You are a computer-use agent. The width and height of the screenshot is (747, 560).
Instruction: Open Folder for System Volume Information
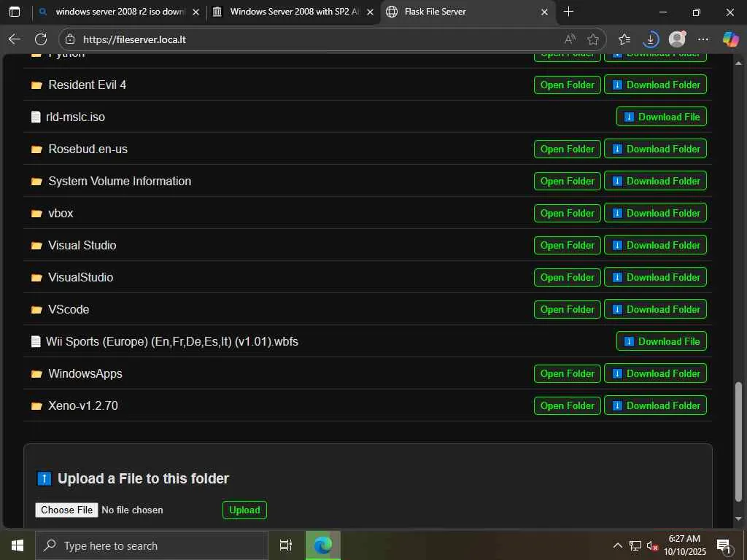567,181
